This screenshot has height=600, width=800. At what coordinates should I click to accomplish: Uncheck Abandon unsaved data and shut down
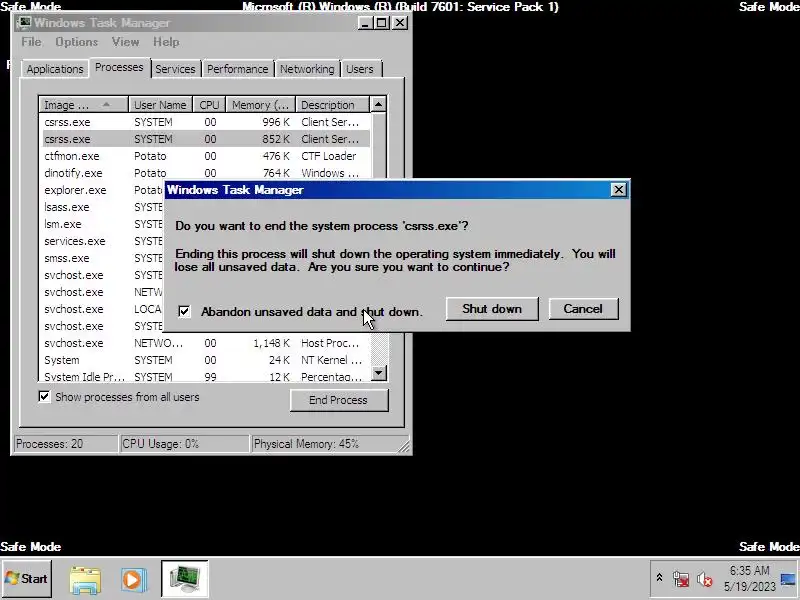coord(184,311)
